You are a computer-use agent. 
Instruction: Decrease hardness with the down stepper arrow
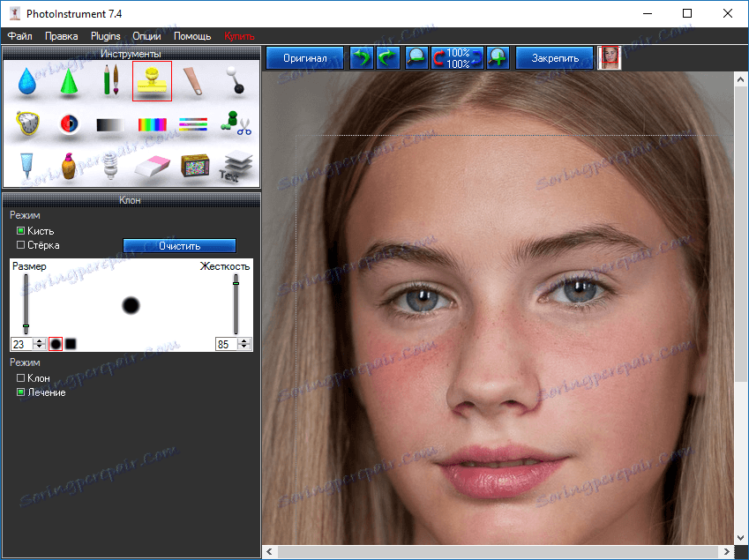click(244, 347)
